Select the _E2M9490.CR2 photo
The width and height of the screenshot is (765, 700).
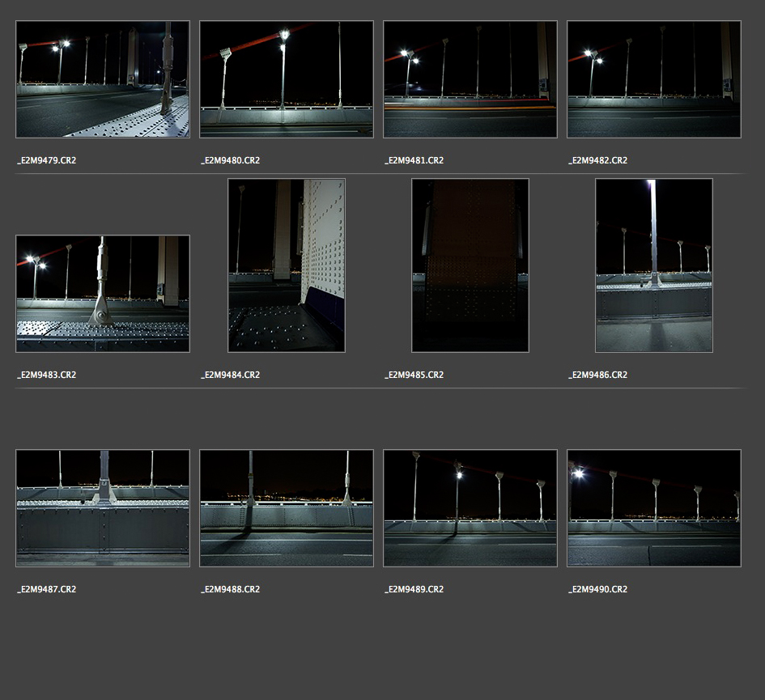(x=654, y=508)
